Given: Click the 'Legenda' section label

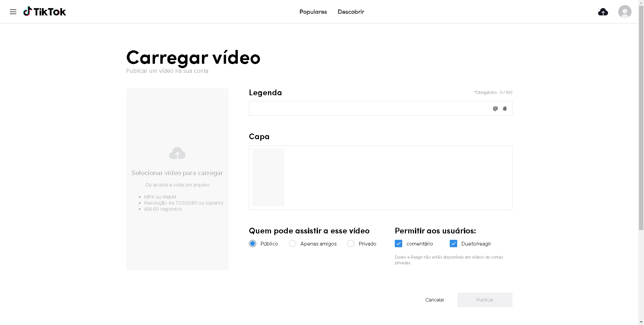Looking at the screenshot, I should [x=265, y=93].
